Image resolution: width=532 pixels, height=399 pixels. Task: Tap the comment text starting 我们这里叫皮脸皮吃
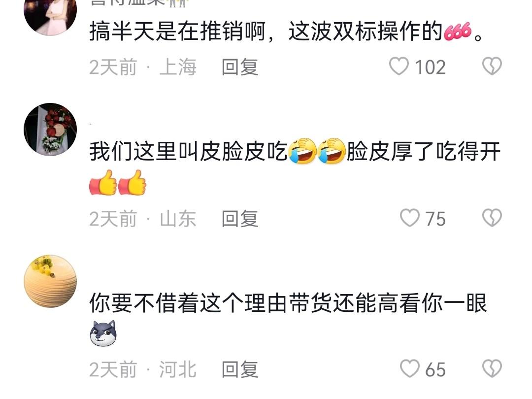295,167
